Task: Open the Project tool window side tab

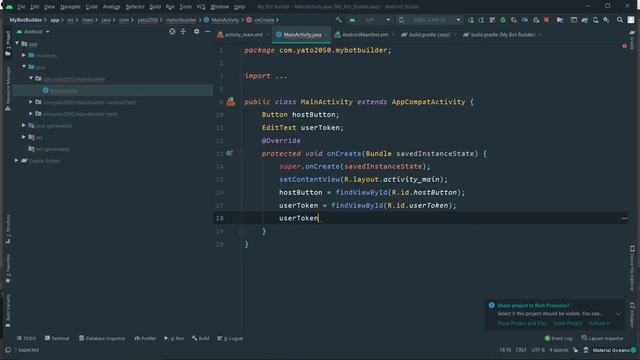Action: 8,44
